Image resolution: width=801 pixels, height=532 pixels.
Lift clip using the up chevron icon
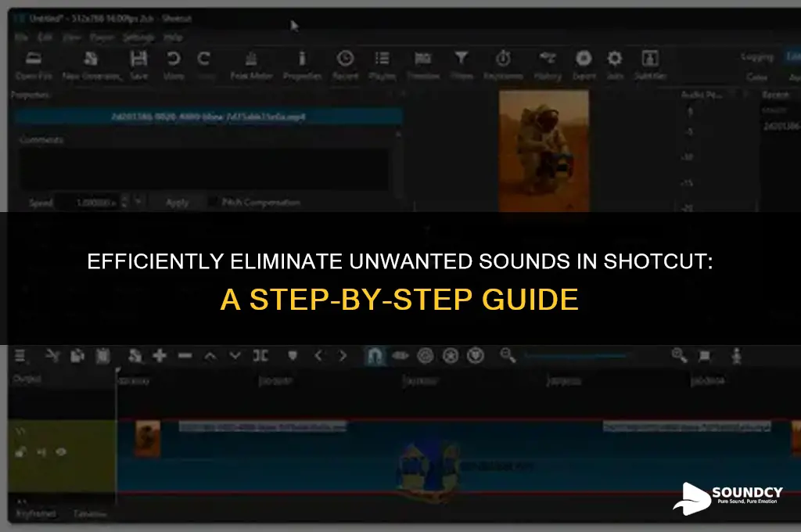(210, 355)
